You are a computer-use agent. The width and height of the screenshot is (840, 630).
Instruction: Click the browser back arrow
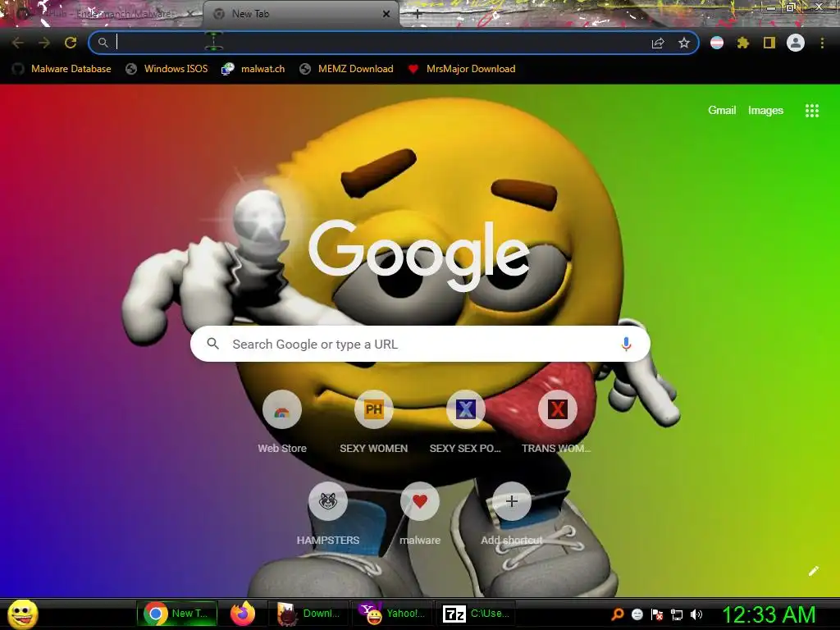point(18,43)
